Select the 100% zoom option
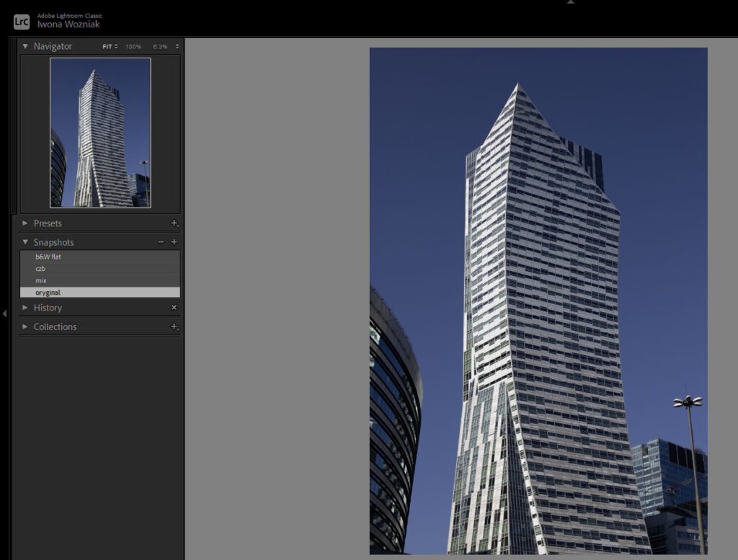The image size is (738, 560). (x=133, y=45)
